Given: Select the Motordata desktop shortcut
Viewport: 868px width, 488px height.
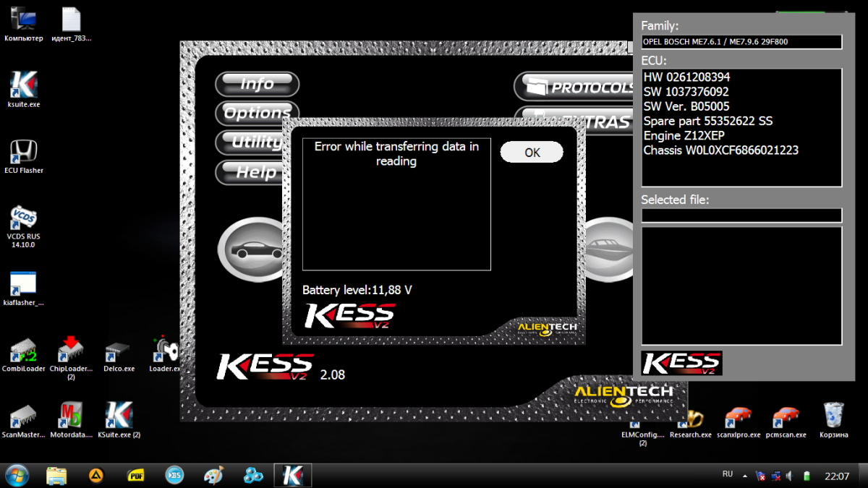Looking at the screenshot, I should tap(71, 421).
